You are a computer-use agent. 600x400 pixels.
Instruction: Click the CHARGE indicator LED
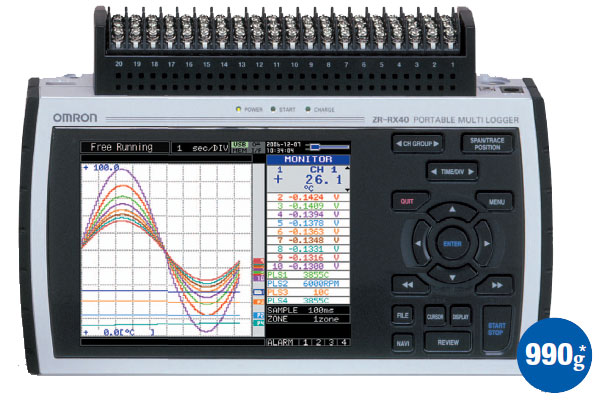click(308, 109)
